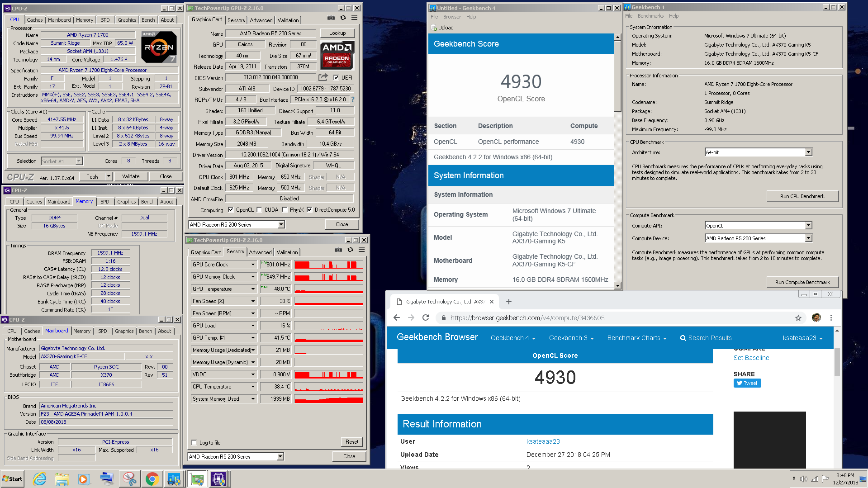This screenshot has height=488, width=868.
Task: Close the Gigabyte Technology Chrome tab
Action: (x=492, y=302)
